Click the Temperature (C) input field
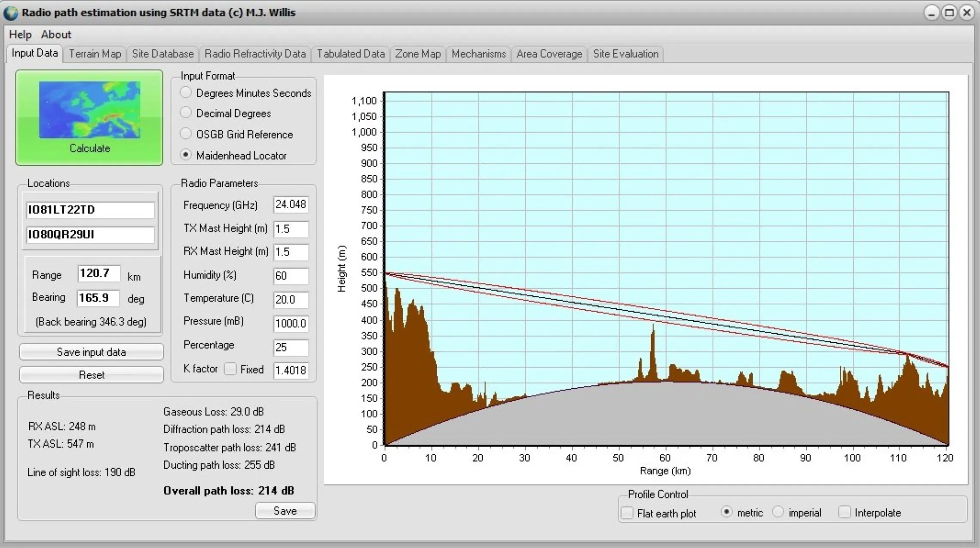Screen dimensions: 980x548 [x=291, y=300]
